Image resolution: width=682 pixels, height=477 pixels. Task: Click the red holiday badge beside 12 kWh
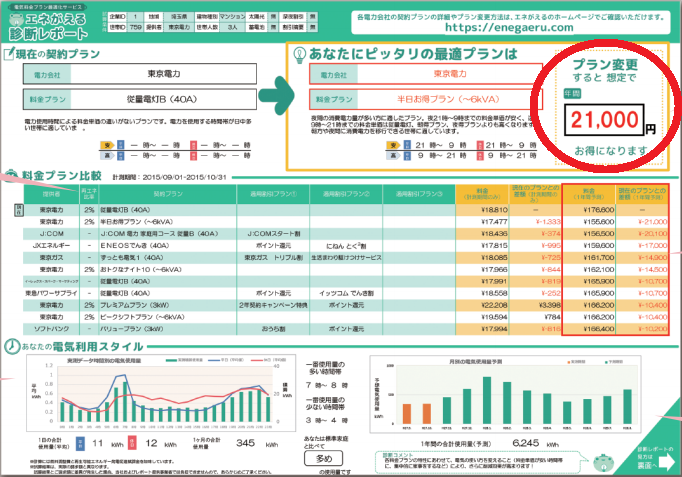[132, 443]
